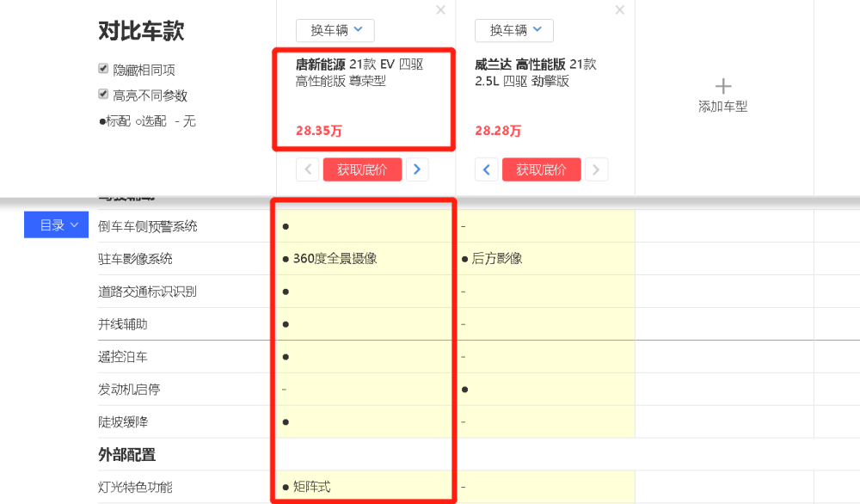Viewport: 860px width, 504px height.
Task: Click the 驻车影像系统 row label
Action: click(135, 259)
